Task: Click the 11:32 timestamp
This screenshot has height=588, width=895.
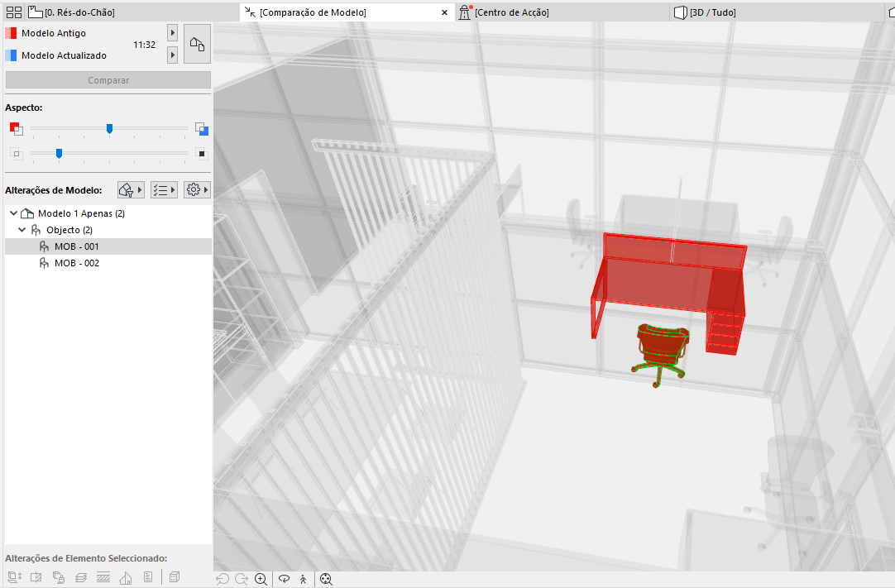Action: (145, 45)
